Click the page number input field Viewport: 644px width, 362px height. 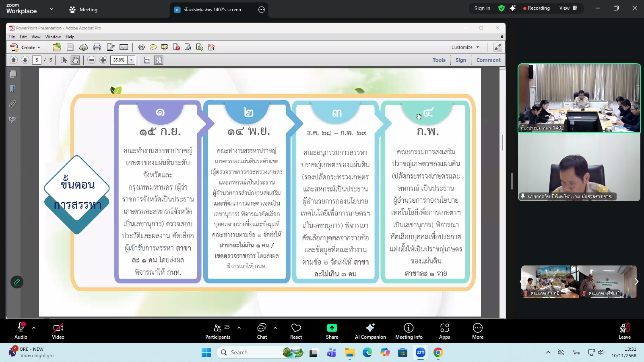point(37,60)
